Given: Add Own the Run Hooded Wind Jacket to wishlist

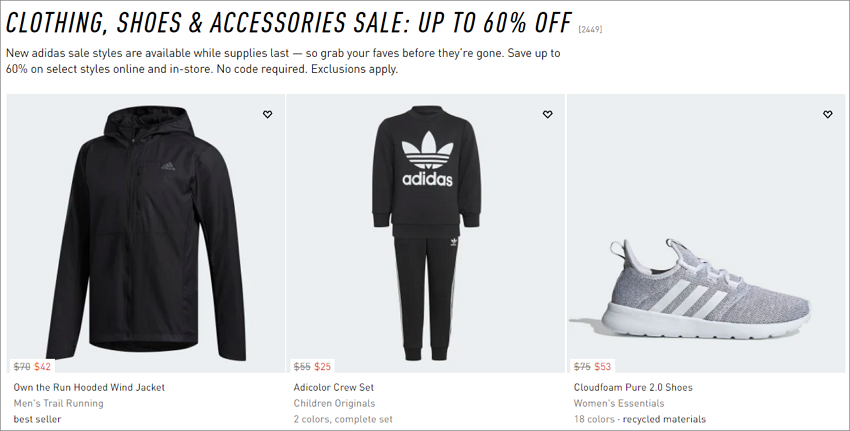Looking at the screenshot, I should [267, 114].
